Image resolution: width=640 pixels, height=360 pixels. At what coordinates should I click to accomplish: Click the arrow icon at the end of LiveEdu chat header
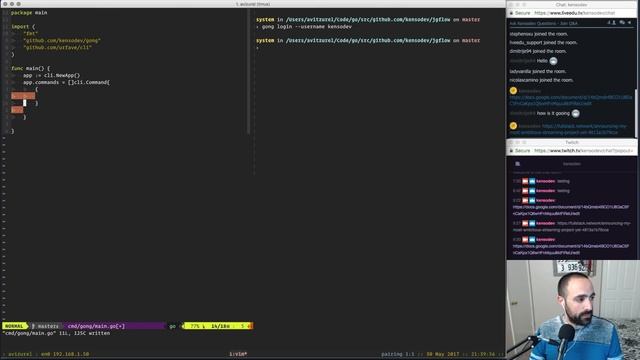(x=630, y=23)
